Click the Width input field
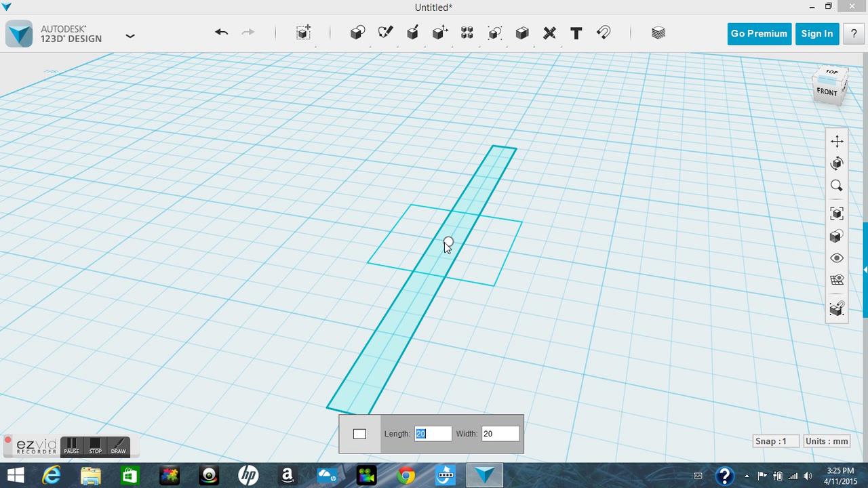This screenshot has height=488, width=868. tap(500, 434)
